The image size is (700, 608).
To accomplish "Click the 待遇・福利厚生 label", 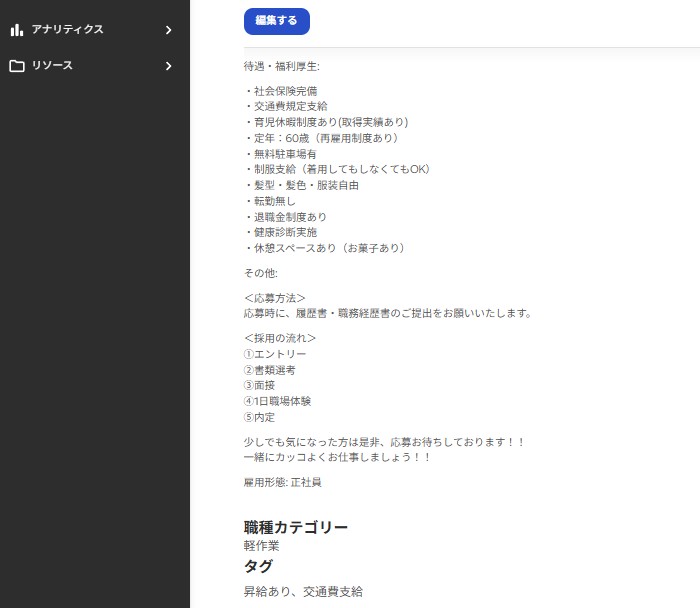I will pyautogui.click(x=281, y=67).
